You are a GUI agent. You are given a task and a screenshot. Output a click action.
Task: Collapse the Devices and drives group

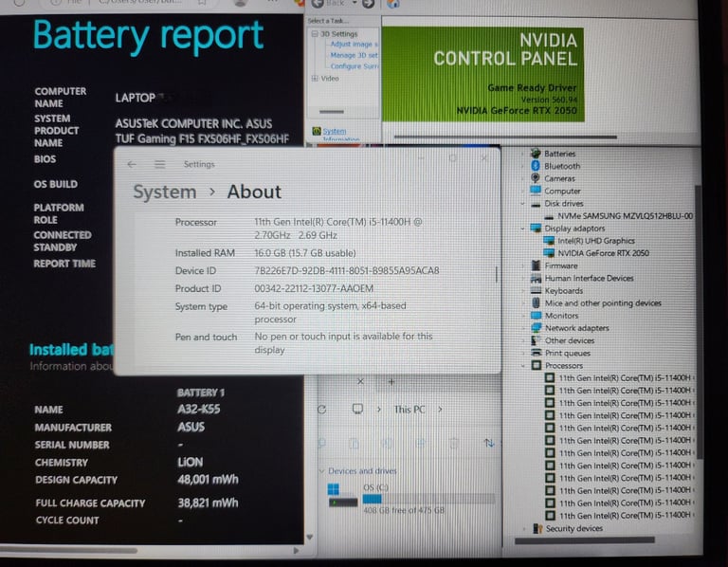(x=321, y=471)
